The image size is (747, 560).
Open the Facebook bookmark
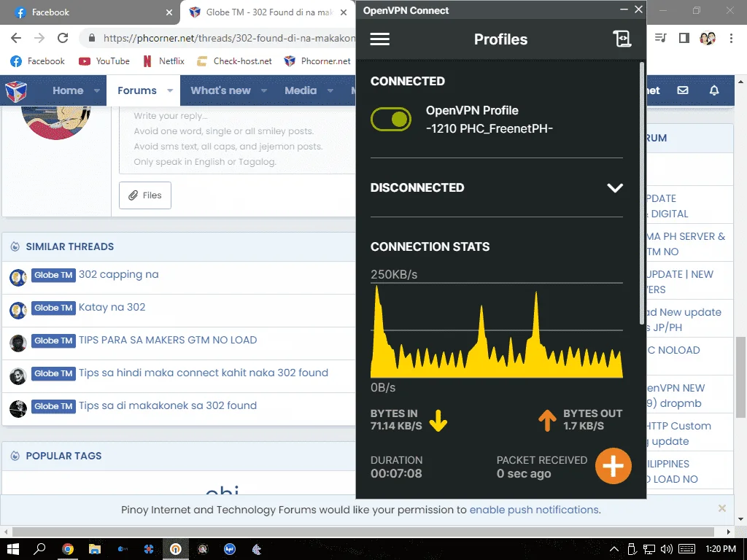tap(38, 61)
